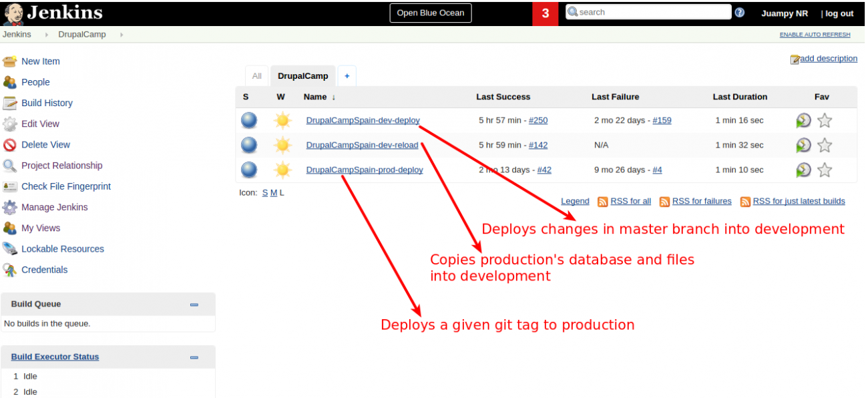This screenshot has width=868, height=398.
Task: Enable auto refresh
Action: pyautogui.click(x=815, y=34)
